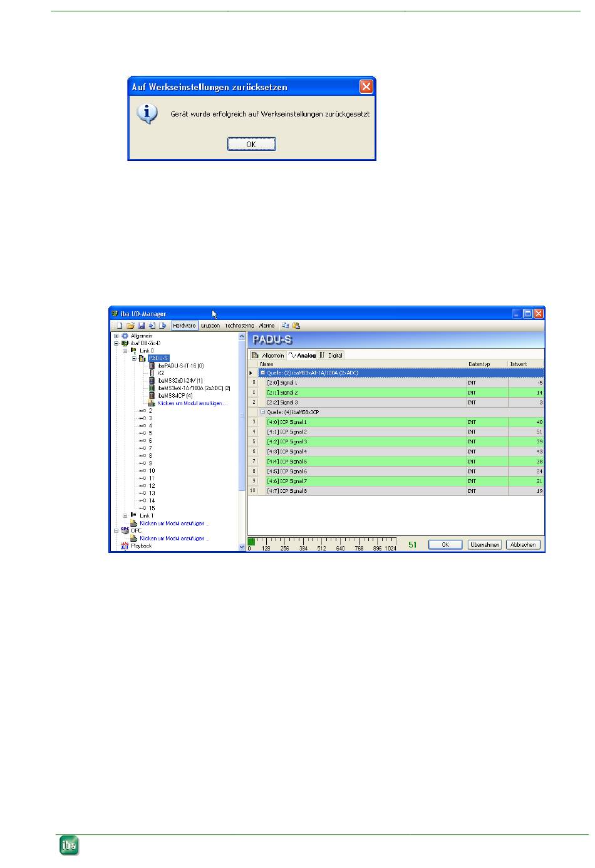
Task: Switch to the Analog tab
Action: click(x=302, y=355)
